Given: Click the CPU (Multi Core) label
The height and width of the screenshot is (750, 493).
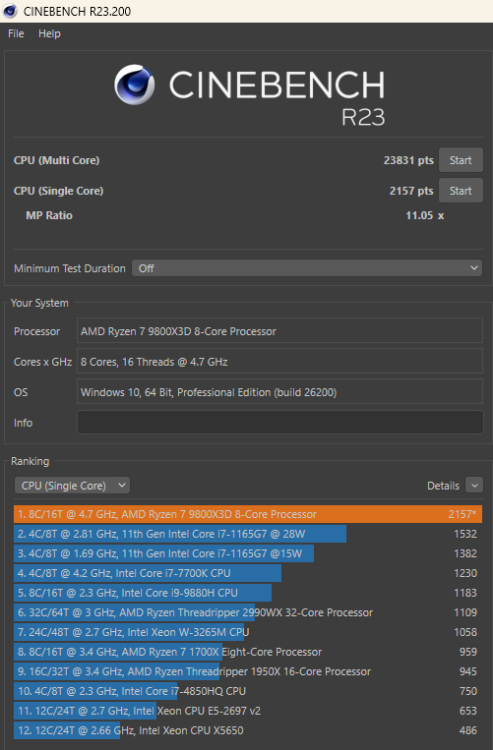Looking at the screenshot, I should [x=56, y=160].
